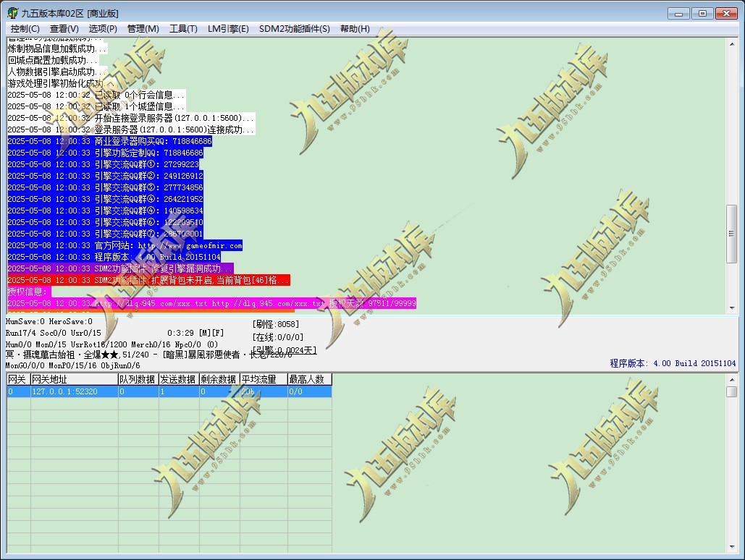Open the LM引擎(E) menu

228,29
